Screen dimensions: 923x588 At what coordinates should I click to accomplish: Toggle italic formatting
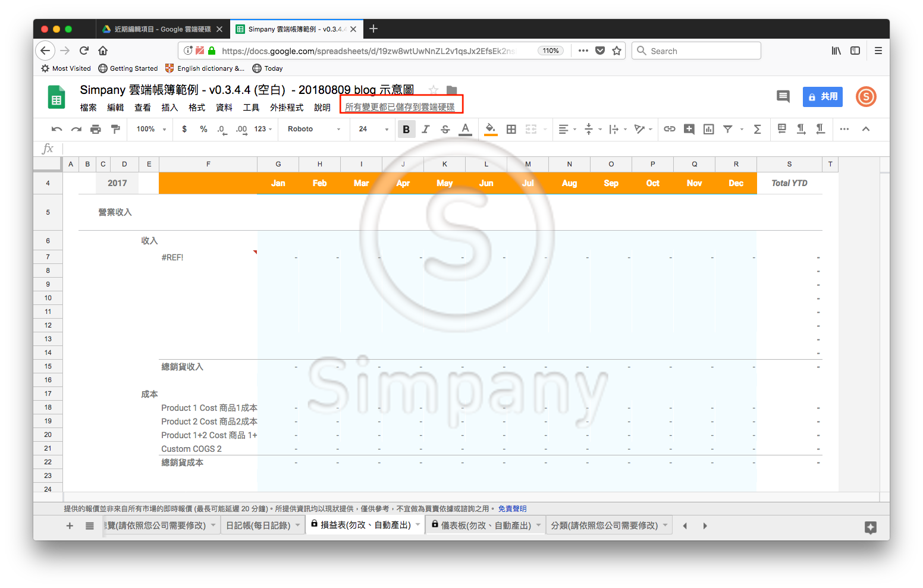426,129
